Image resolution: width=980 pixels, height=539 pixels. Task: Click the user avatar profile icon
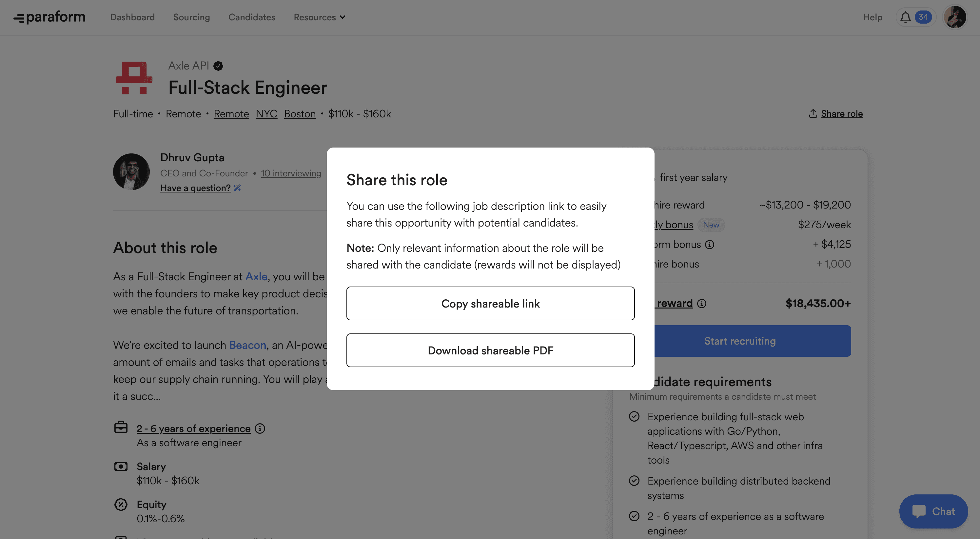[x=955, y=16]
